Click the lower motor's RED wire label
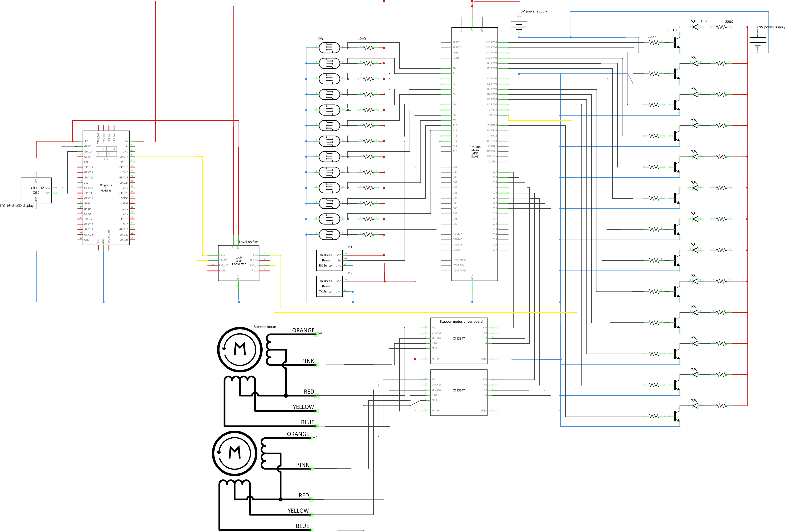 (x=304, y=495)
